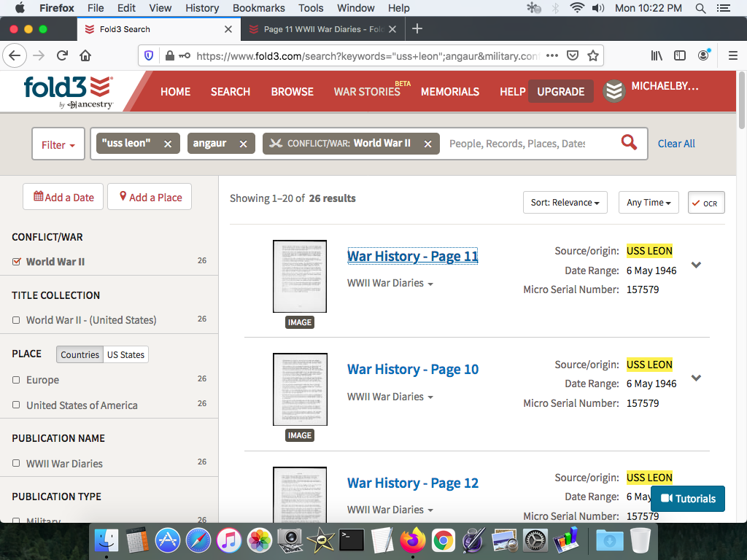Open the BROWSE navigation item
The image size is (747, 560).
click(x=292, y=92)
